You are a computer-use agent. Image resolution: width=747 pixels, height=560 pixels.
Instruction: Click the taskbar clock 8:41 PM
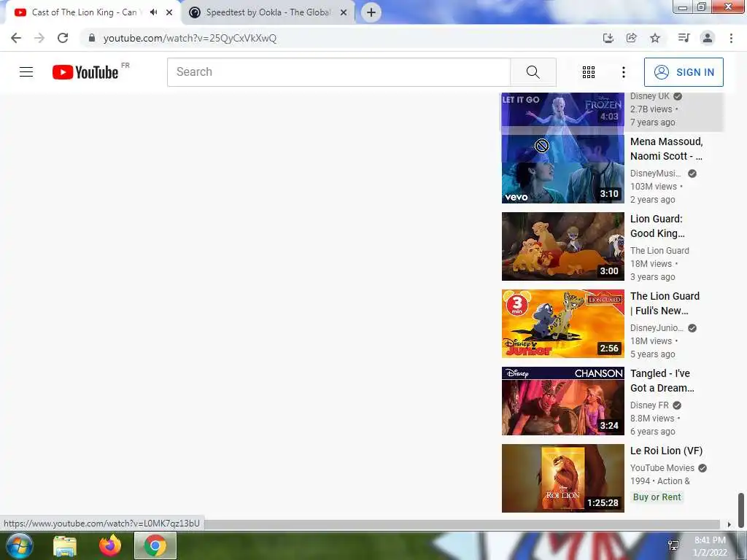coord(710,540)
